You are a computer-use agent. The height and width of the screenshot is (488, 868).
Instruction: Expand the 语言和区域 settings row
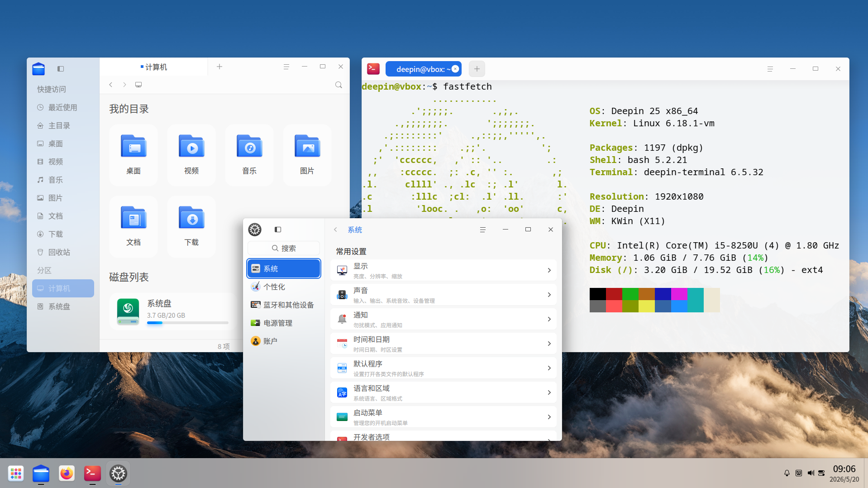tap(444, 392)
